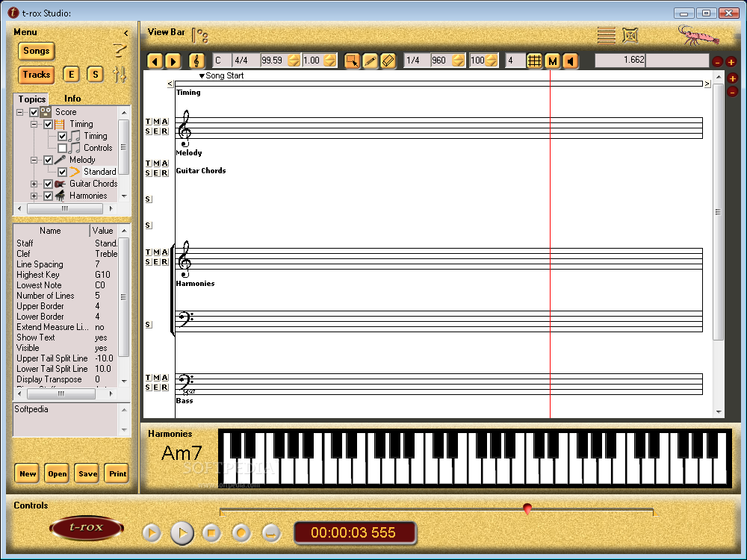Click the small play button
Screen dimensions: 747x560
(x=152, y=533)
